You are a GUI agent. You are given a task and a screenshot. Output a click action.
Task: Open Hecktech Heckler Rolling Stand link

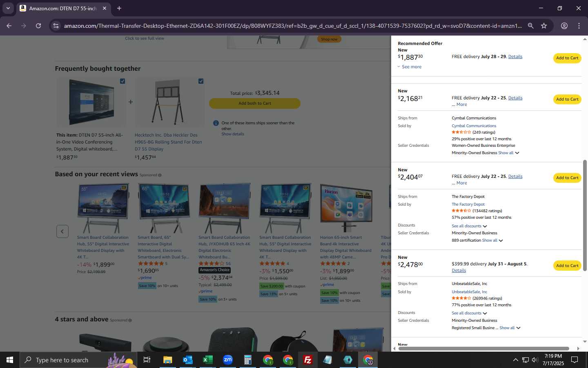pos(168,142)
